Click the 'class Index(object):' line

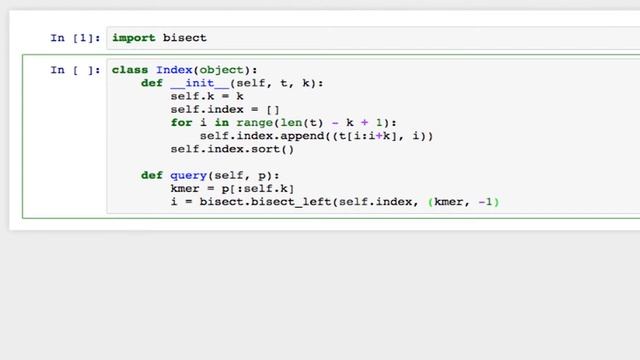click(184, 70)
